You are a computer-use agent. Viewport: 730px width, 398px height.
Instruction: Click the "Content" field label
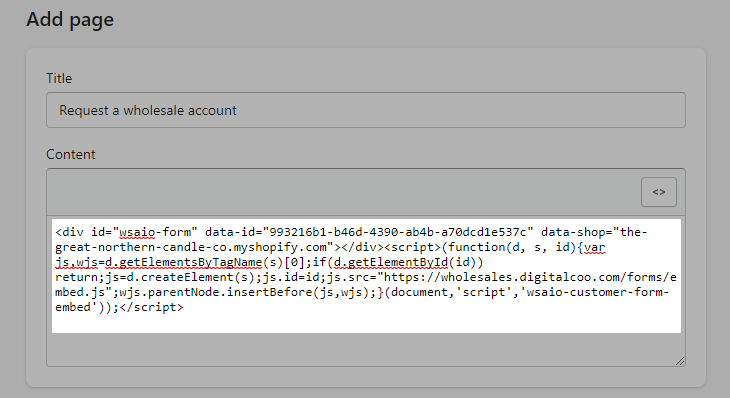pos(70,154)
